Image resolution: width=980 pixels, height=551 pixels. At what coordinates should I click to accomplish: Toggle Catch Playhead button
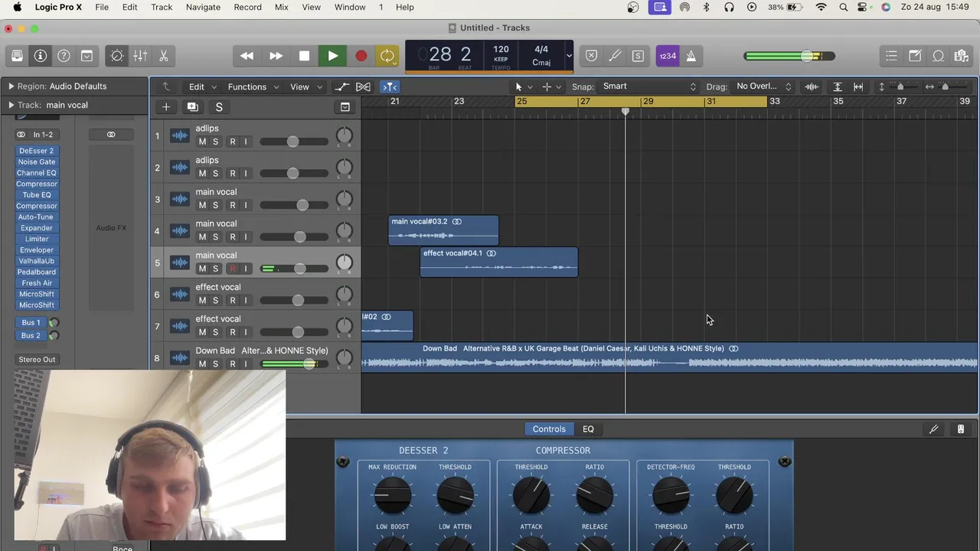pos(390,86)
